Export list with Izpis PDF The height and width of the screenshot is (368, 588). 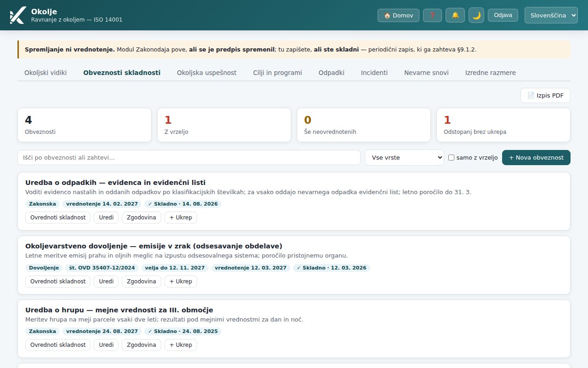pyautogui.click(x=545, y=96)
